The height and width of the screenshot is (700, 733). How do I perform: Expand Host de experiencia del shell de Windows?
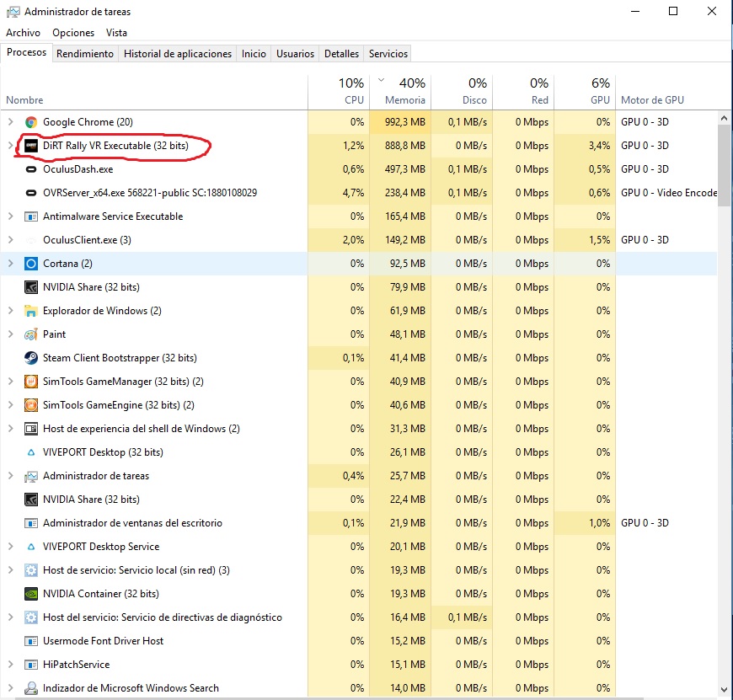tap(11, 429)
